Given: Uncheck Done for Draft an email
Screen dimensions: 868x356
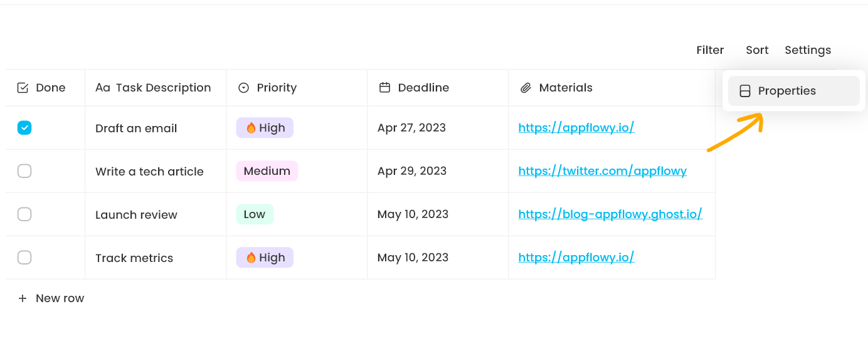Looking at the screenshot, I should tap(24, 128).
